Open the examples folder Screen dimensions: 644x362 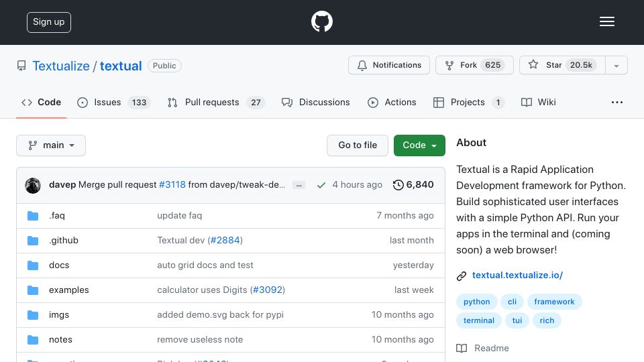click(x=69, y=290)
